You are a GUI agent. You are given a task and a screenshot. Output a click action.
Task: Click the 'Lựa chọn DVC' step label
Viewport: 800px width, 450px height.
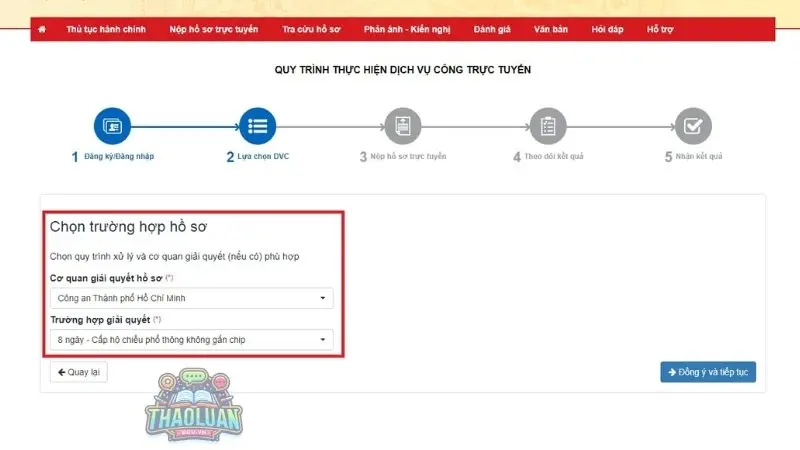[263, 157]
